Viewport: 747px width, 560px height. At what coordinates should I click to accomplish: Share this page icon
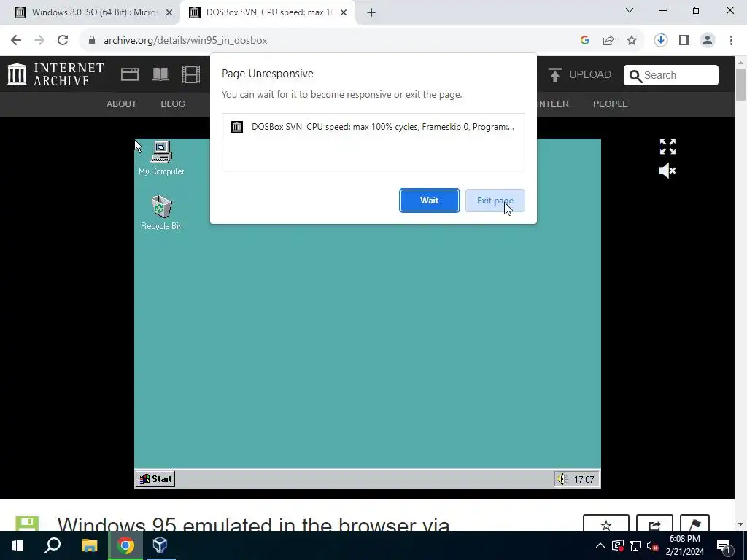coord(608,41)
